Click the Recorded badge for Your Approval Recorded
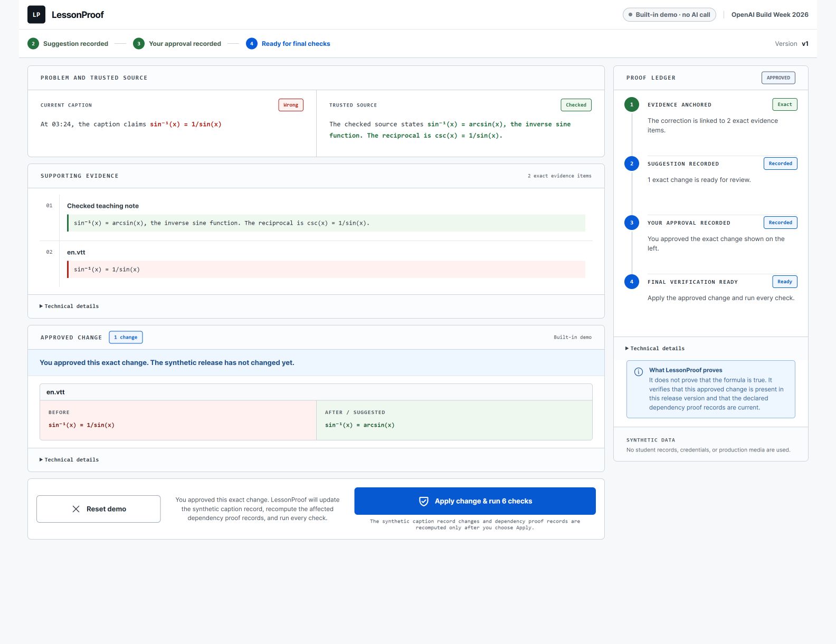 click(781, 223)
